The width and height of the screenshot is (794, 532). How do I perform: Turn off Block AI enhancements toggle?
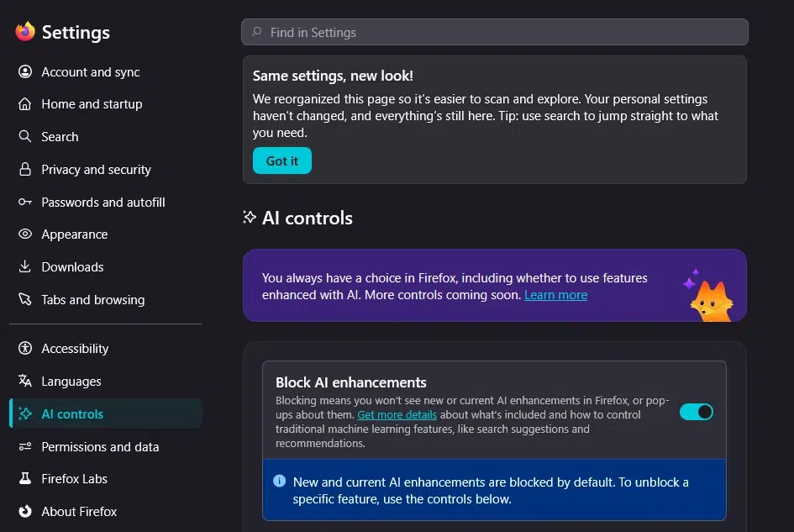697,412
